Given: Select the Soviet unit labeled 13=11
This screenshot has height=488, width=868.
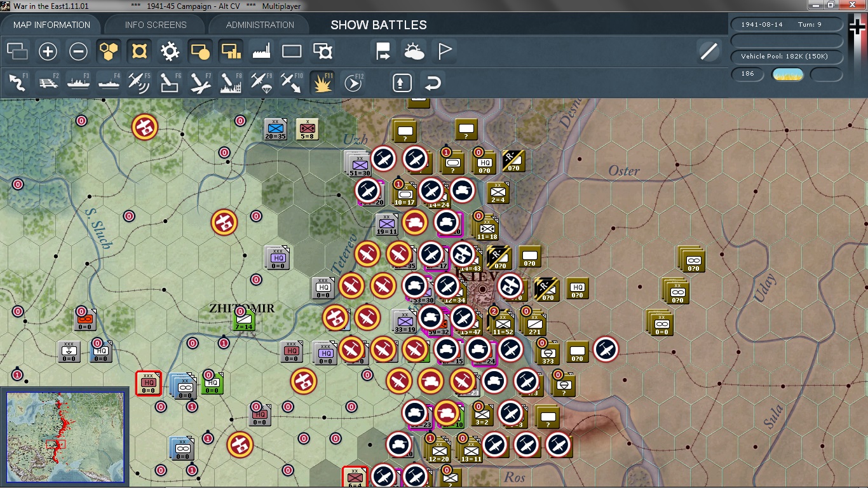Looking at the screenshot, I should pyautogui.click(x=471, y=451).
